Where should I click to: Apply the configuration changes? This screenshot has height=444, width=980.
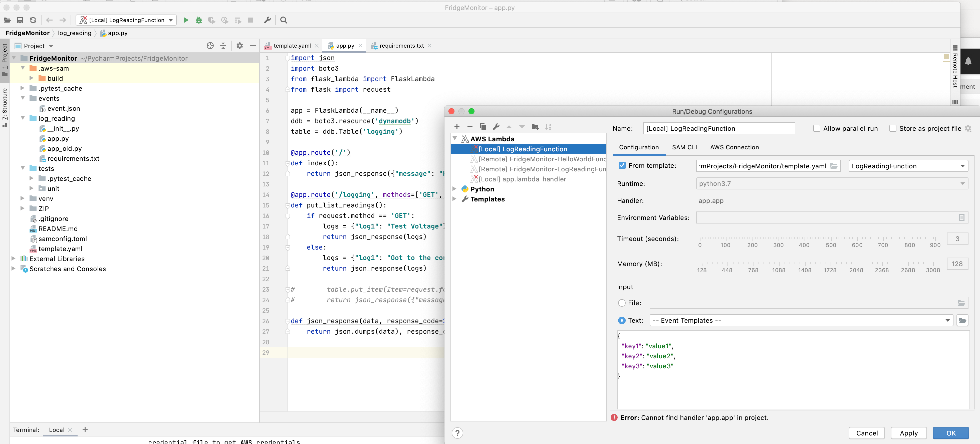(909, 433)
